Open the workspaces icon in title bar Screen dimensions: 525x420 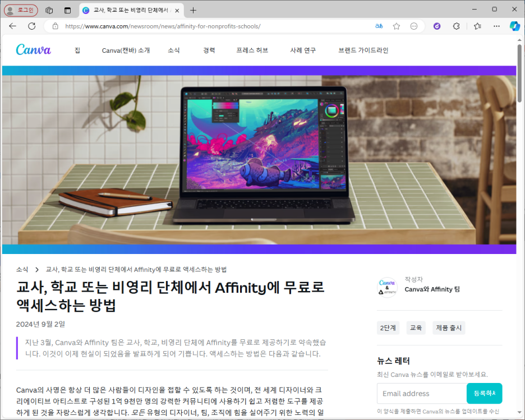click(49, 11)
